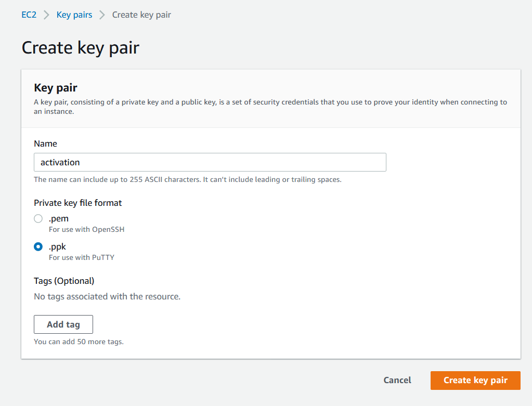Click the Create key pair page heading
Screen dimensions: 532x406
[x=81, y=47]
